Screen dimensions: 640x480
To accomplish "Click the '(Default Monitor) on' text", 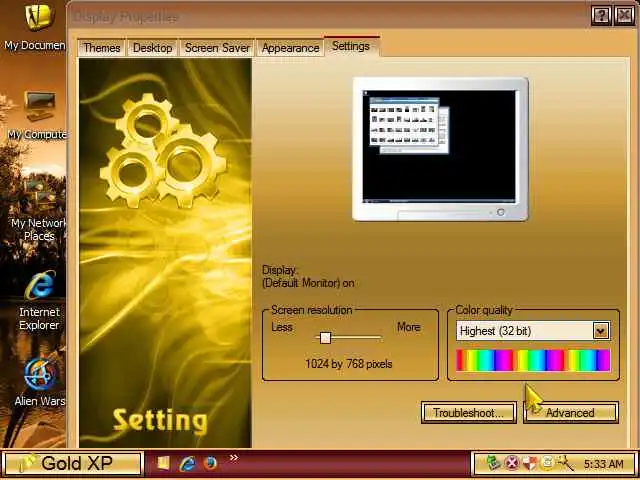I will 308,283.
